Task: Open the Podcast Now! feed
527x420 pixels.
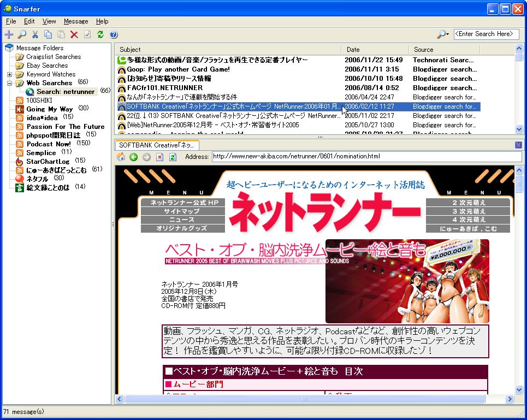Action: pos(49,144)
